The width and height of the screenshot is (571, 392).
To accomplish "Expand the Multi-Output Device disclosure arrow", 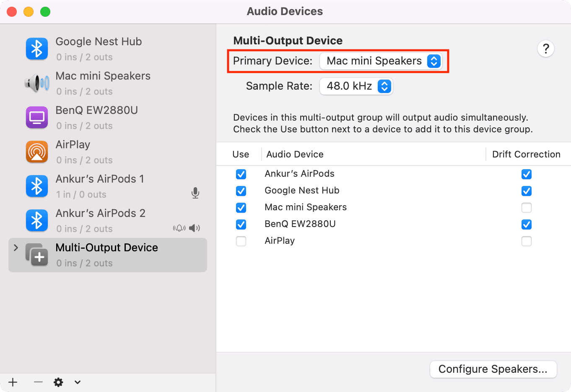I will 16,248.
